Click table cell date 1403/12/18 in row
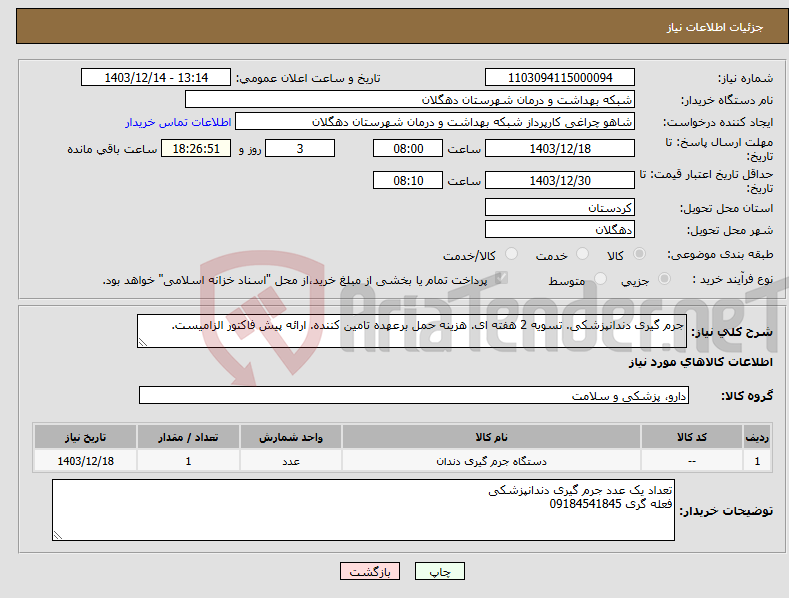Image resolution: width=789 pixels, height=598 pixels. point(86,461)
